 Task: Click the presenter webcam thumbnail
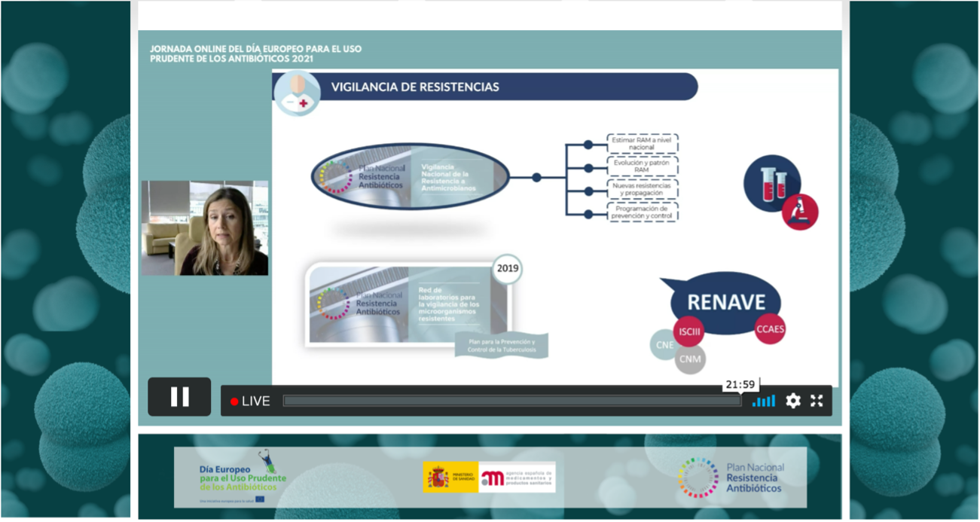click(205, 227)
